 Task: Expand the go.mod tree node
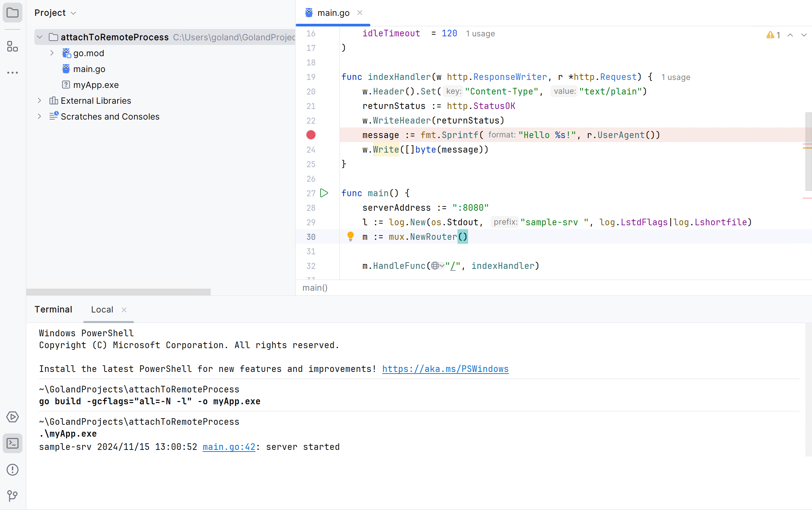pos(51,53)
